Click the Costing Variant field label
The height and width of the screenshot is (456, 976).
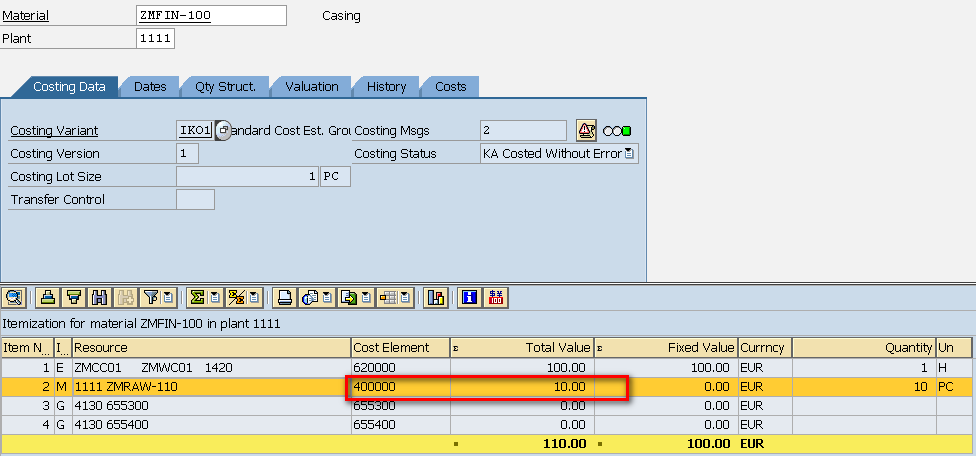point(54,131)
